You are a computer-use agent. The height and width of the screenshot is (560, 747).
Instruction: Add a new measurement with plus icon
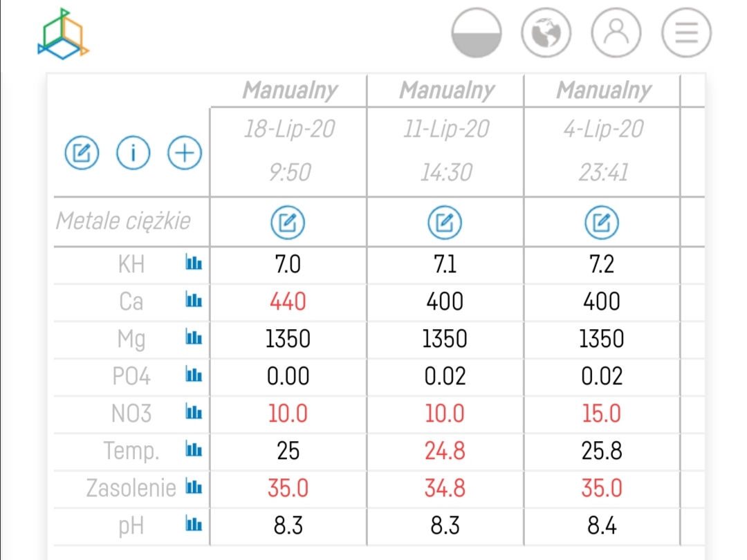(185, 153)
